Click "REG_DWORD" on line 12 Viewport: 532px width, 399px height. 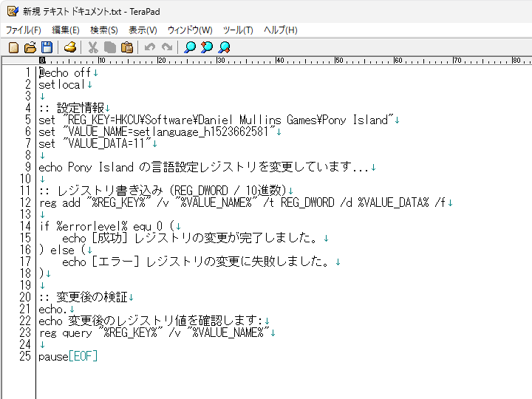pos(307,203)
